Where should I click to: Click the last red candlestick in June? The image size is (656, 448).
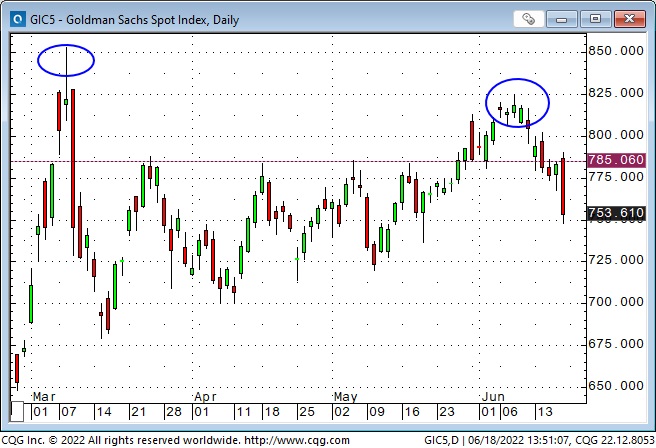coord(563,186)
